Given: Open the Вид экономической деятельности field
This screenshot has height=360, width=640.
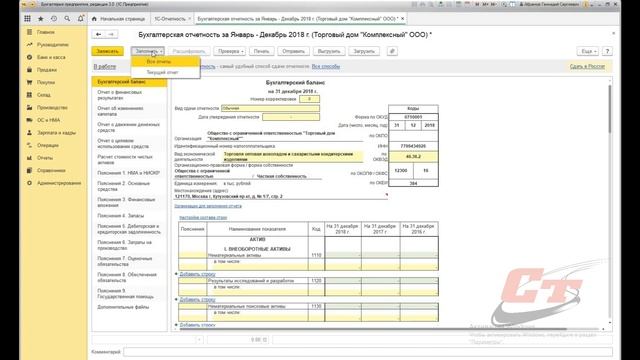Looking at the screenshot, I should pos(293,156).
